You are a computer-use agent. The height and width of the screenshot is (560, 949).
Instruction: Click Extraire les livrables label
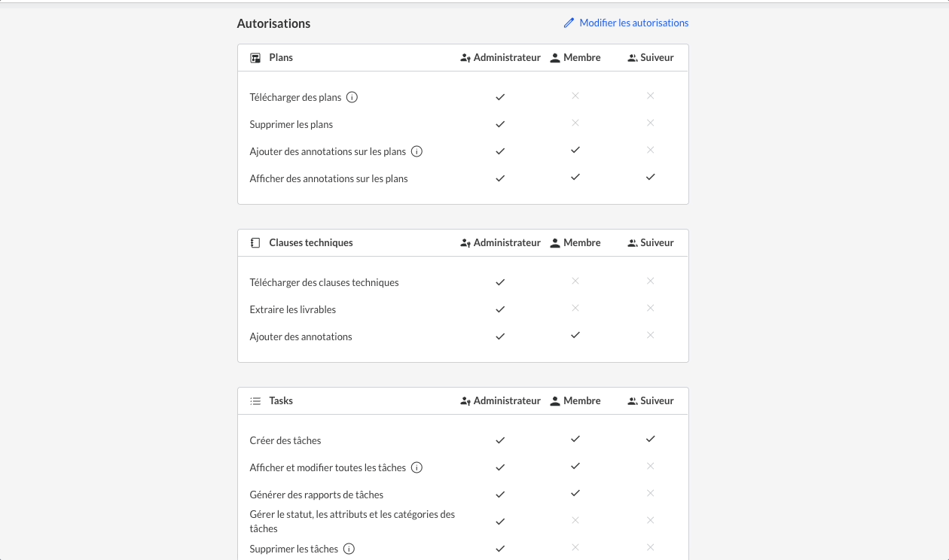tap(293, 310)
